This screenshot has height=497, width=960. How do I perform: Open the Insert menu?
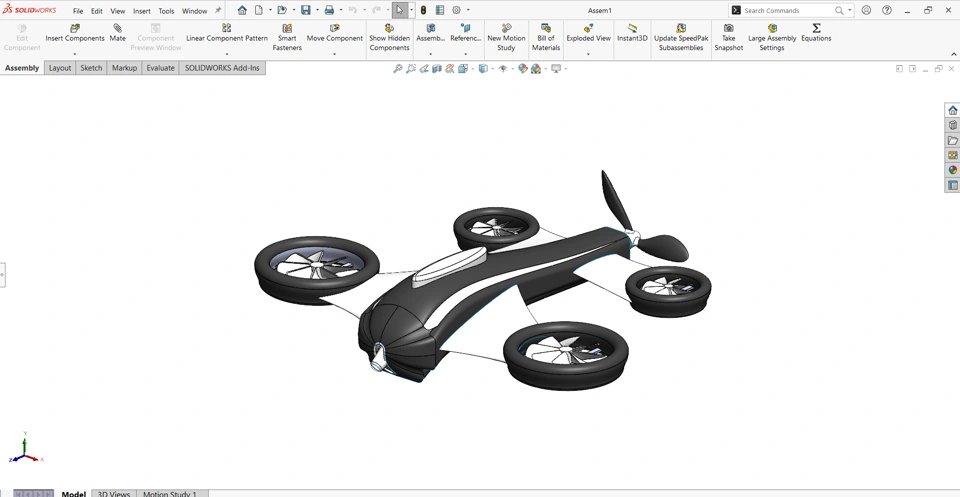(x=141, y=11)
